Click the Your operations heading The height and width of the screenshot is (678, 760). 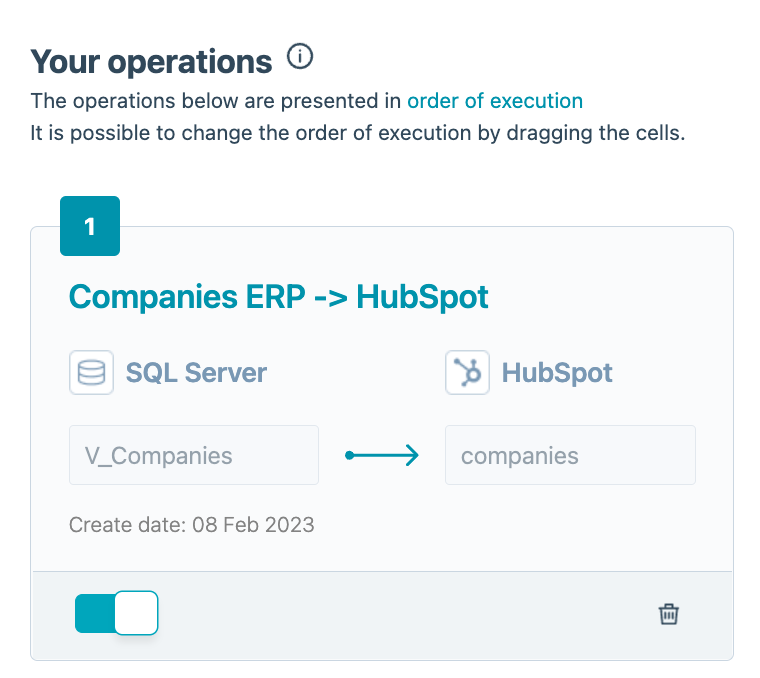point(151,61)
